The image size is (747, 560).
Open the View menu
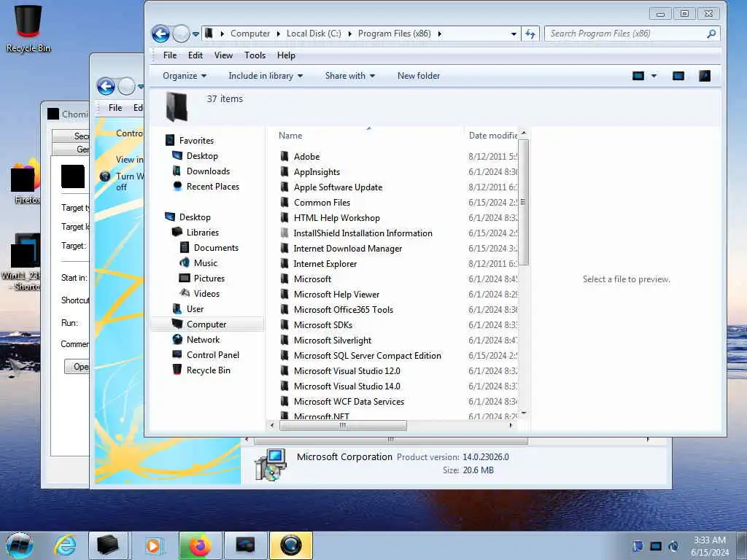coord(223,55)
